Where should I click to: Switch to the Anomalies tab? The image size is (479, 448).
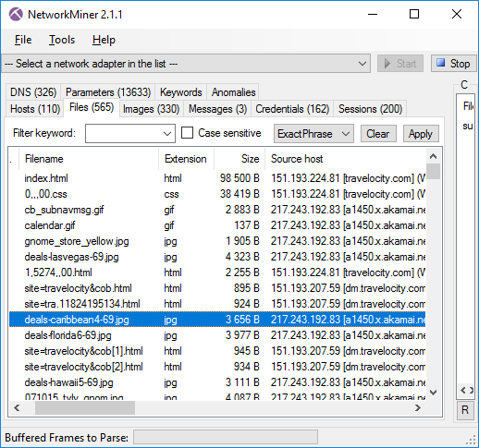(233, 92)
